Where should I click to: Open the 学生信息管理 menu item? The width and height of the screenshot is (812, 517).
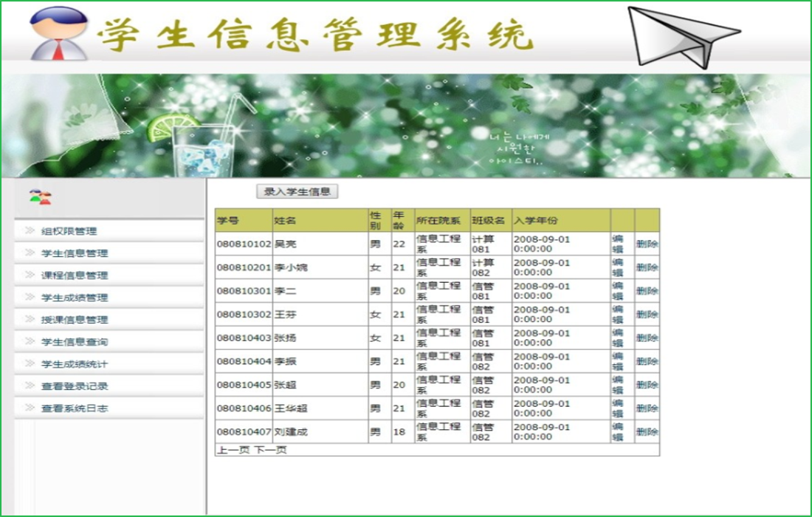coord(75,253)
